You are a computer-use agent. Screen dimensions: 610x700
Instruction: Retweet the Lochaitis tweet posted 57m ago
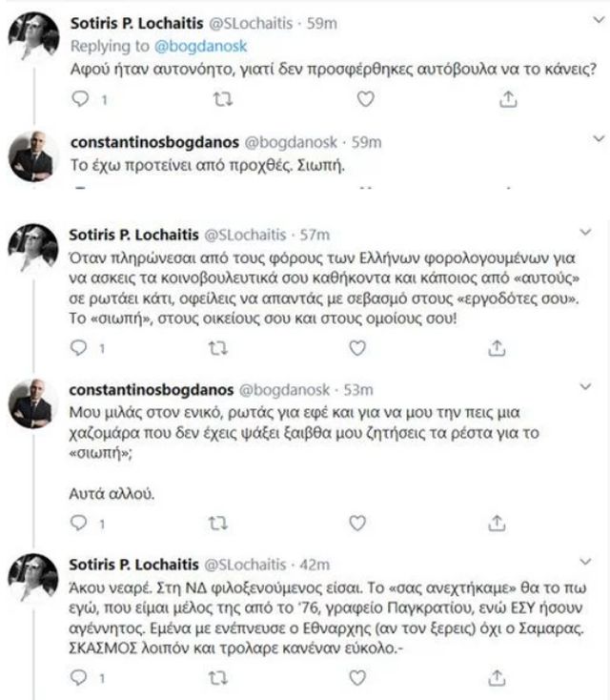point(221,349)
